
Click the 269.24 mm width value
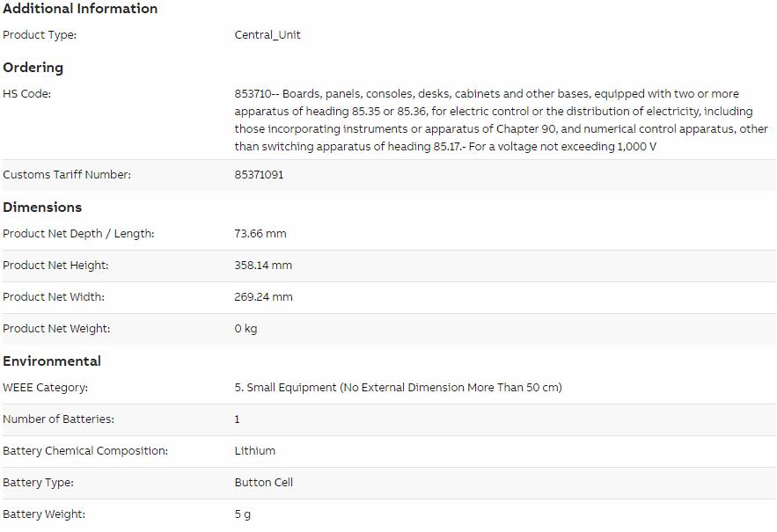[x=264, y=296]
